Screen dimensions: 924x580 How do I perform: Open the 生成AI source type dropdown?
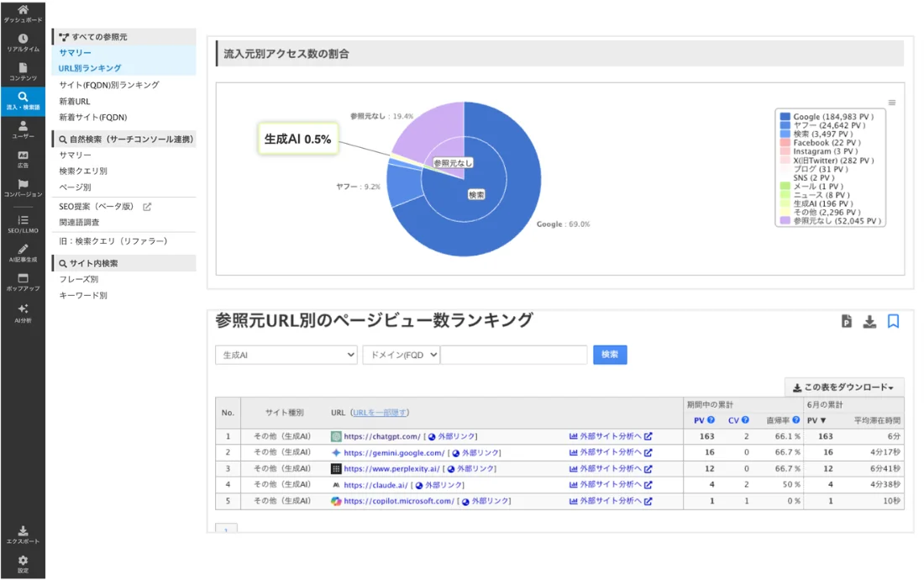(x=286, y=355)
